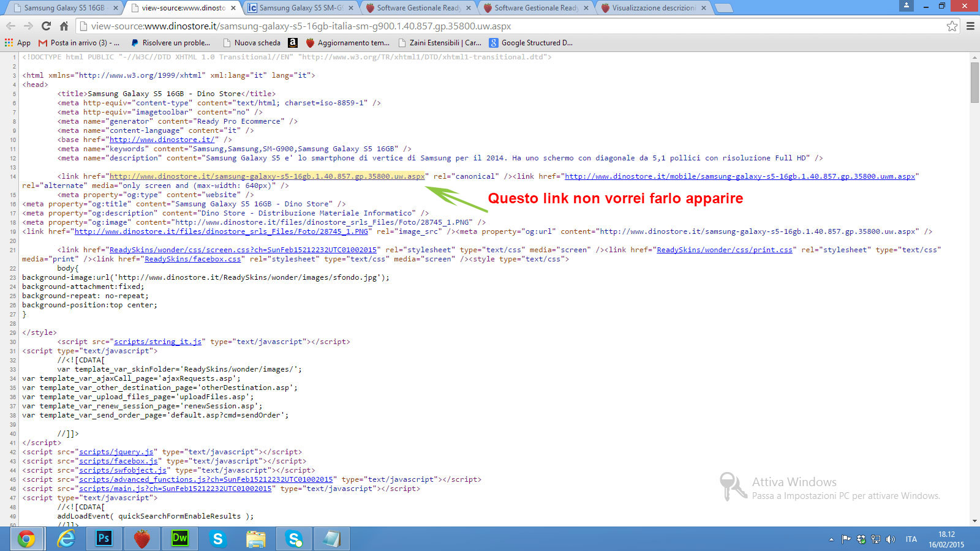Image resolution: width=980 pixels, height=551 pixels.
Task: Open the highlighted canonical link URL
Action: 267,176
